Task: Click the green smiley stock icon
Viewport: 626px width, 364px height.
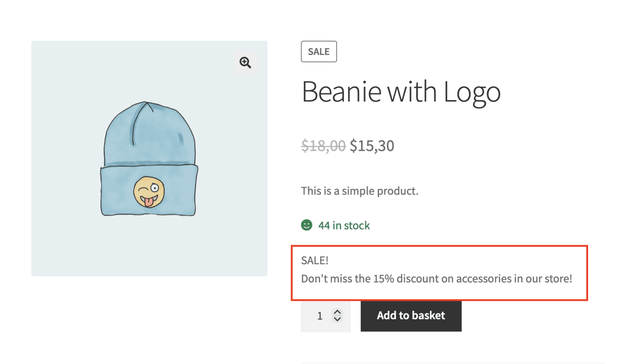Action: (x=306, y=225)
